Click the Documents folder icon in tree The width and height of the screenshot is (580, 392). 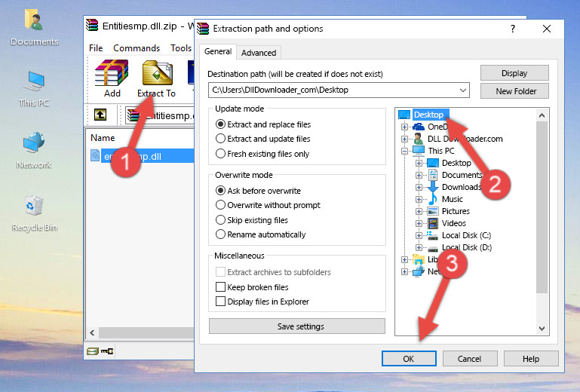(x=433, y=175)
